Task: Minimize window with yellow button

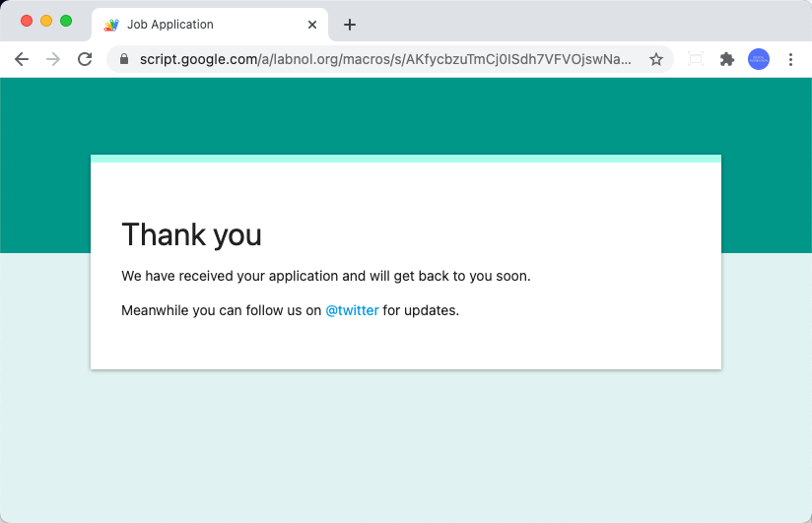Action: click(x=46, y=21)
